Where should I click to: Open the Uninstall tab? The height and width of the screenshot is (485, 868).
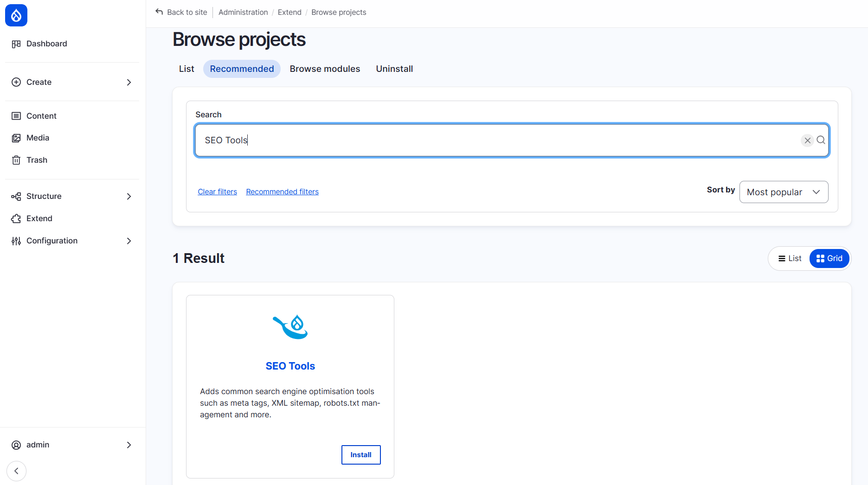coord(394,69)
